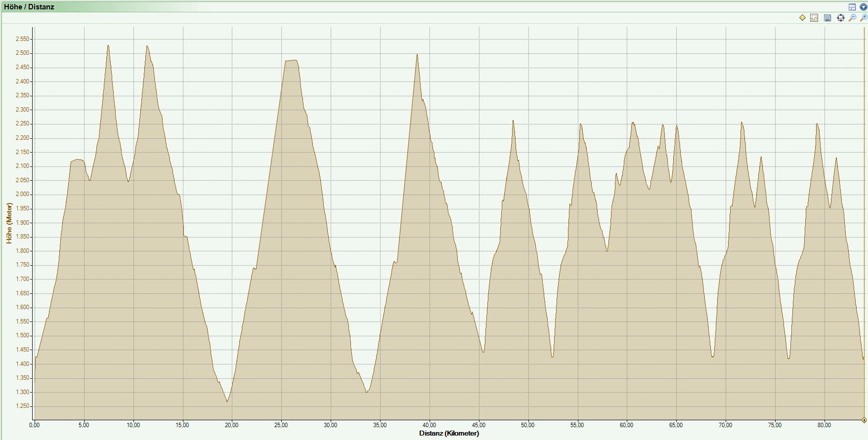
Task: Click the 2.550 top label on height axis
Action: 22,39
